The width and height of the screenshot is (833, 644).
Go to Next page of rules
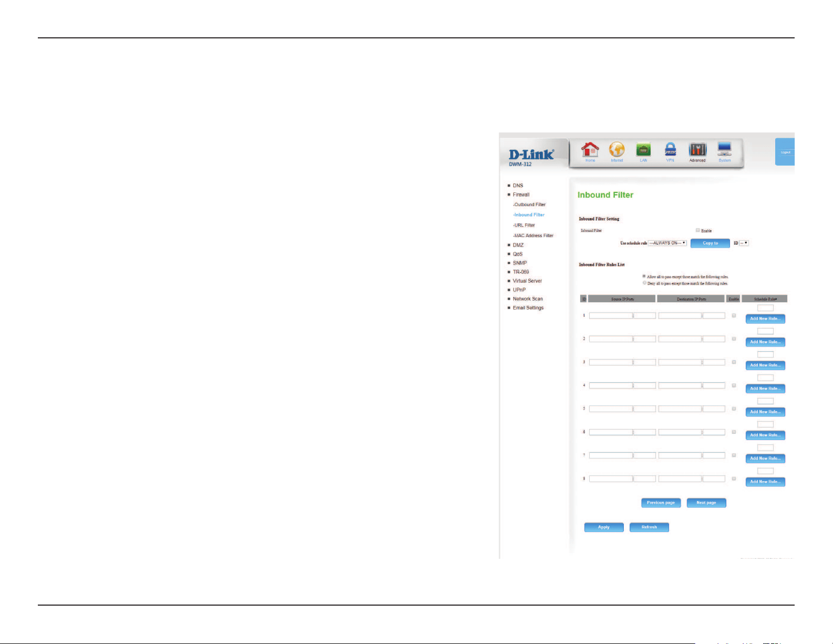[706, 503]
